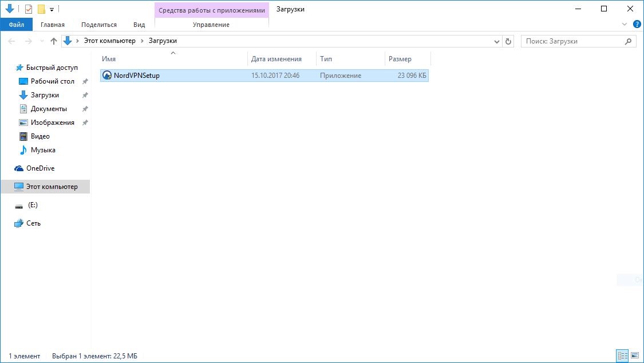Open Документы in the sidebar
The image size is (644, 363).
coord(49,109)
